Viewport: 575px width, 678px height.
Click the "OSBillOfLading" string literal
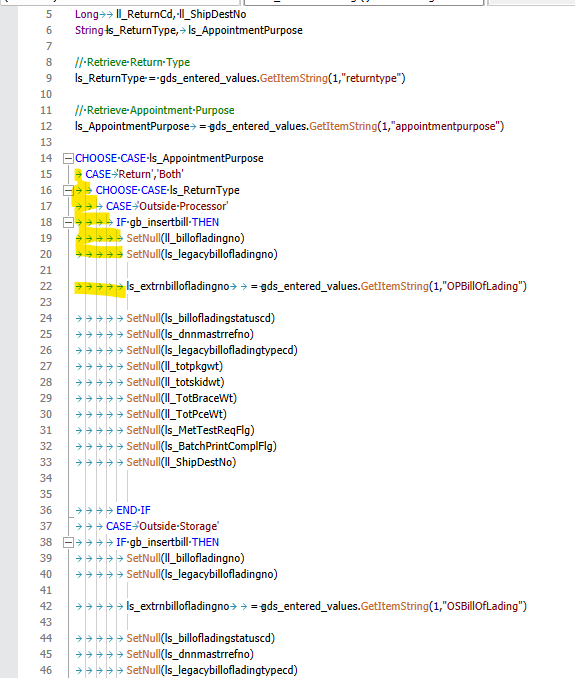pyautogui.click(x=482, y=606)
